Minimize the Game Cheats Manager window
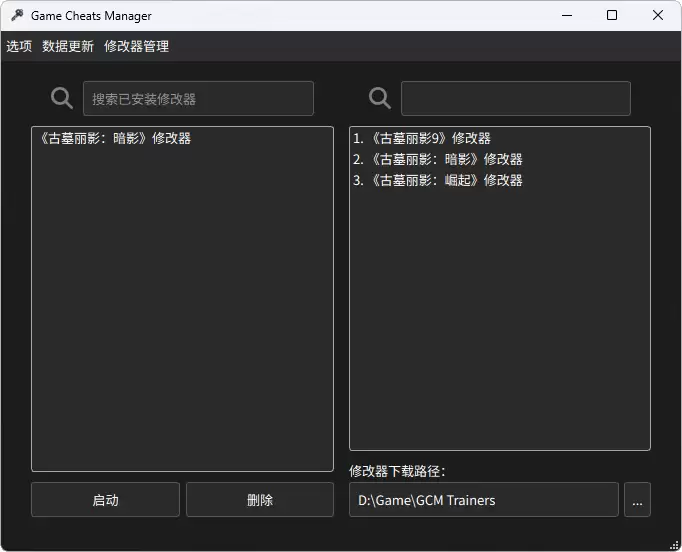The image size is (682, 552). coord(567,16)
